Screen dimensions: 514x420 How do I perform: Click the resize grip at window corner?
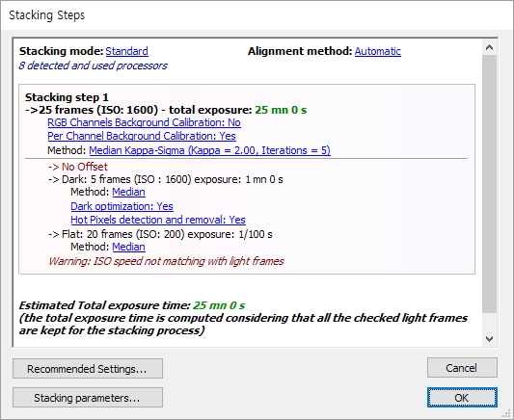[x=509, y=415]
